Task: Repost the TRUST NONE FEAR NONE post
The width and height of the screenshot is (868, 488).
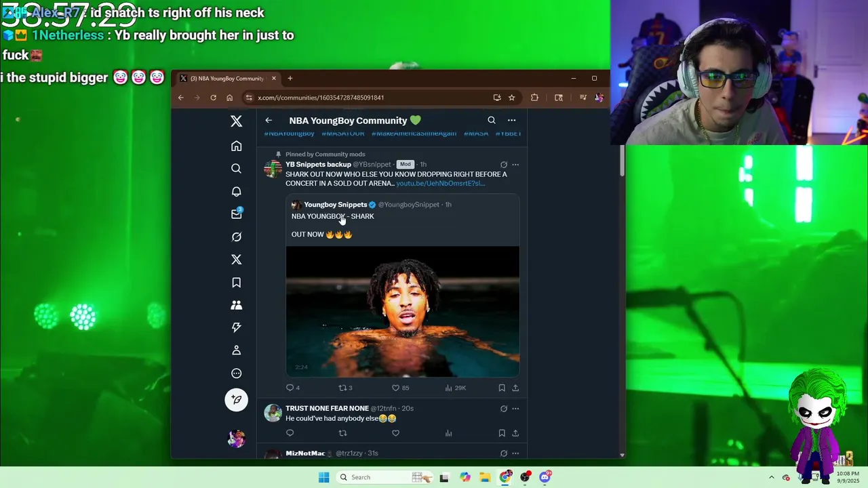Action: point(342,433)
